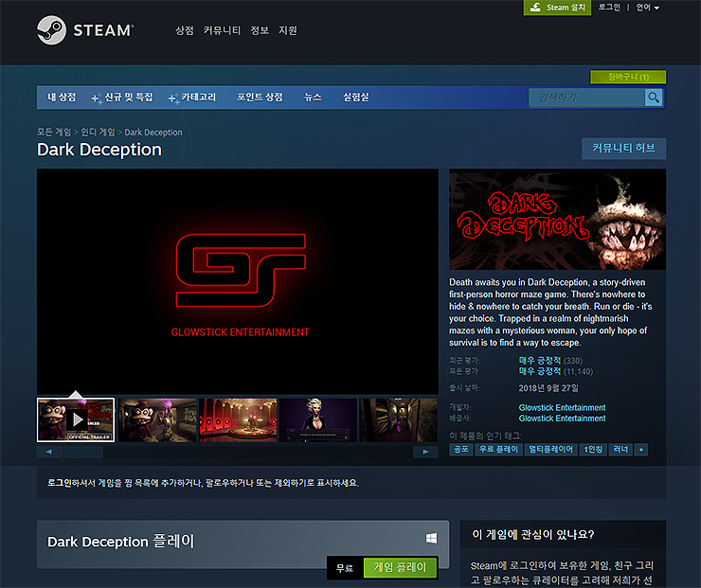The height and width of the screenshot is (588, 701).
Task: Click 모든 게임 breadcrumb link
Action: pos(54,133)
